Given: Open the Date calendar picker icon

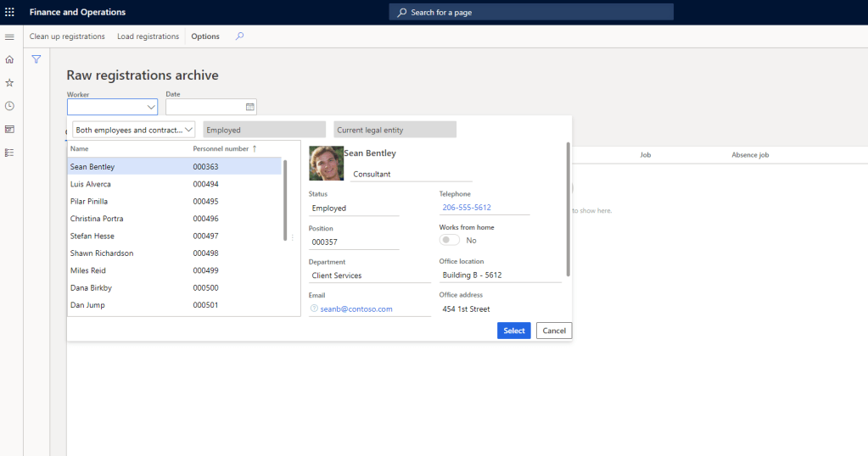Looking at the screenshot, I should point(249,107).
